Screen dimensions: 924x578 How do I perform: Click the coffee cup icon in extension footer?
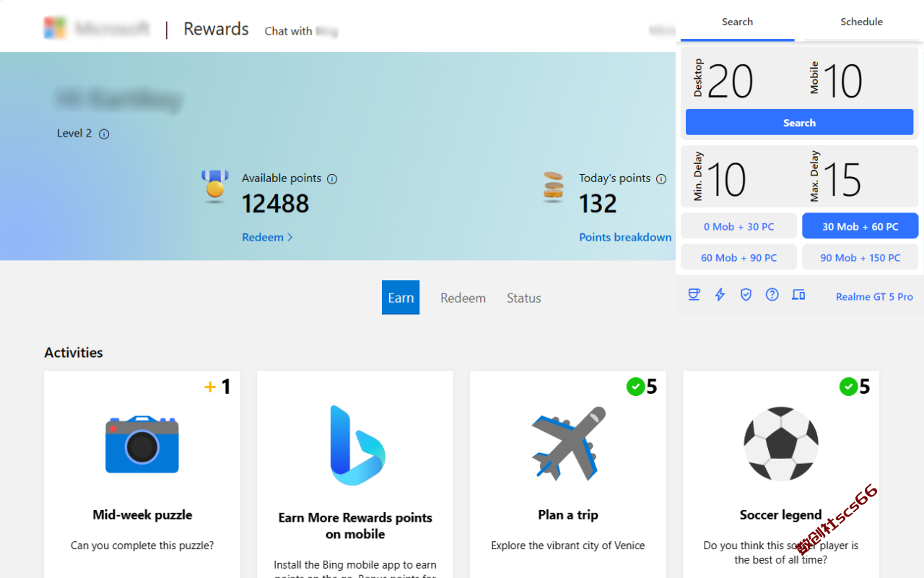(694, 294)
